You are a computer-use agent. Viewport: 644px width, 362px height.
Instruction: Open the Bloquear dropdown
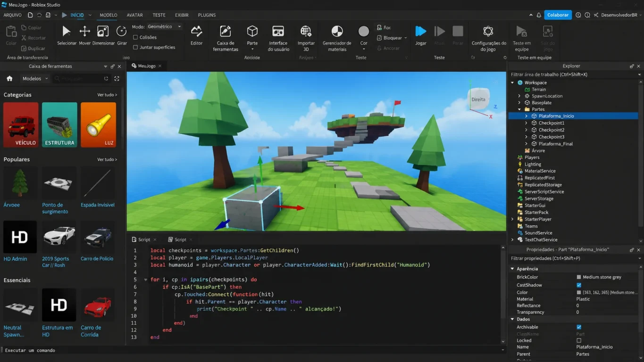click(x=393, y=38)
